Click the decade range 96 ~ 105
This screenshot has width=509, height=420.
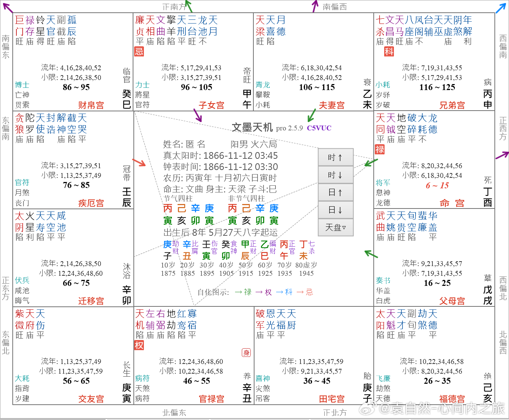(197, 87)
